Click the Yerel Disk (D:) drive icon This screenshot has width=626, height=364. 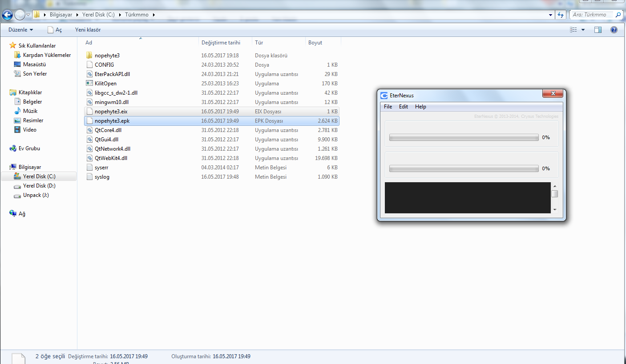(17, 186)
